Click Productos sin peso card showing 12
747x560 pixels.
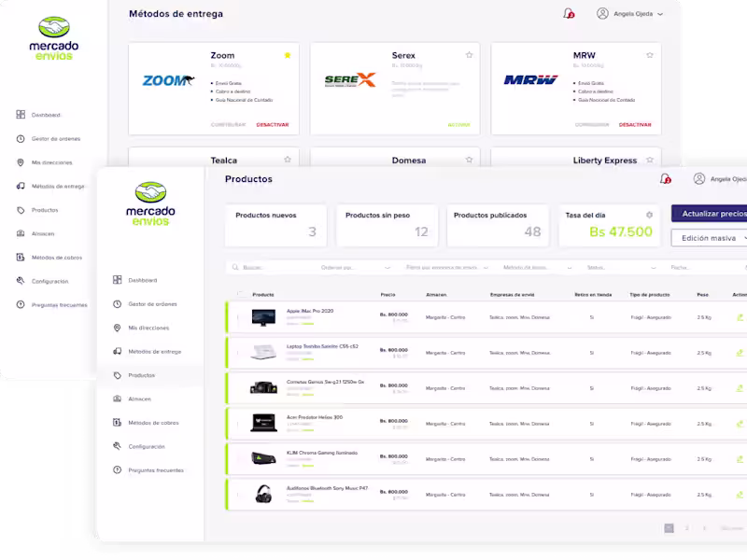(387, 225)
